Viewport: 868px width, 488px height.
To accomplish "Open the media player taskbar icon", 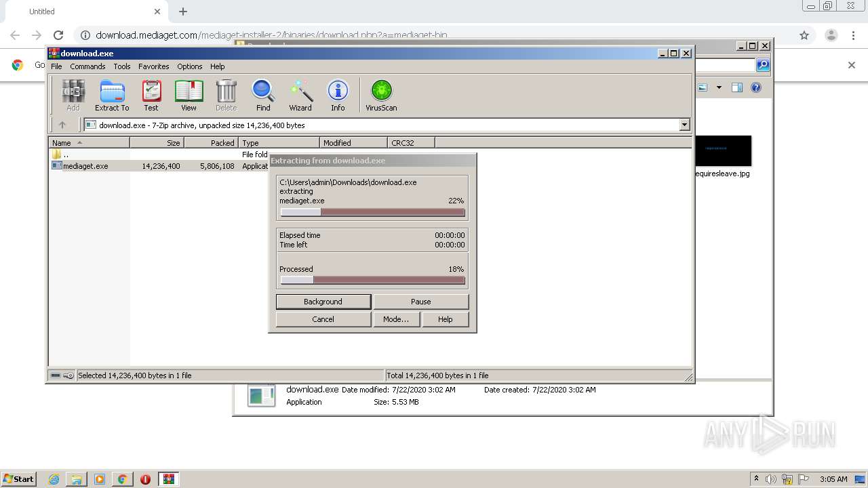I will pyautogui.click(x=100, y=479).
